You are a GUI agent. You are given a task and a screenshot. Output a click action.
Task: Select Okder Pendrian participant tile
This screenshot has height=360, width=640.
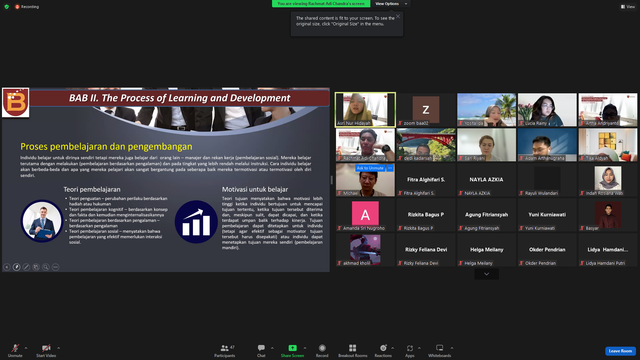pos(547,250)
